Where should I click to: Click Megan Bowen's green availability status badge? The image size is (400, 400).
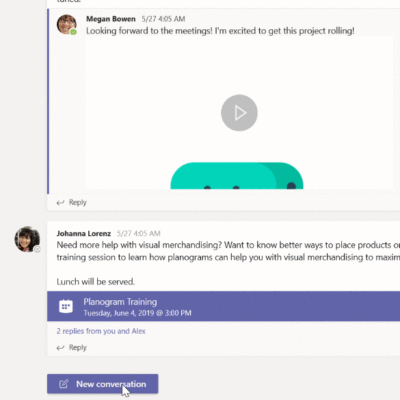click(x=73, y=32)
